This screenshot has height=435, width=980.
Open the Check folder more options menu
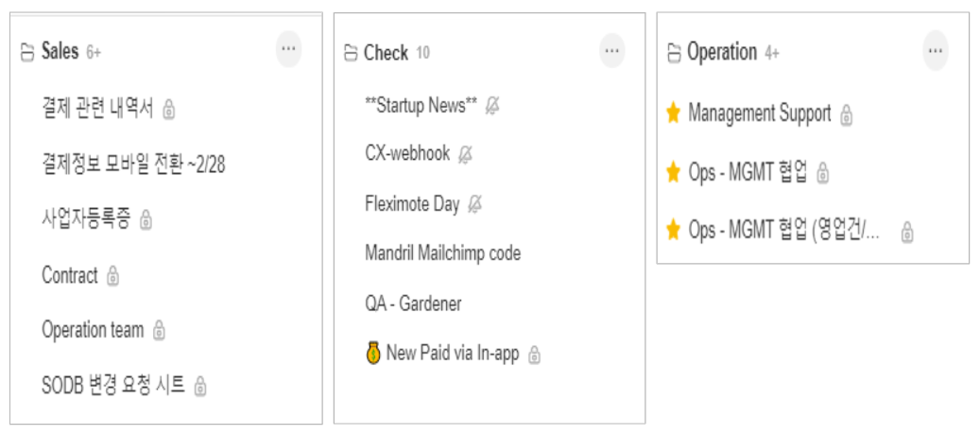[x=612, y=51]
